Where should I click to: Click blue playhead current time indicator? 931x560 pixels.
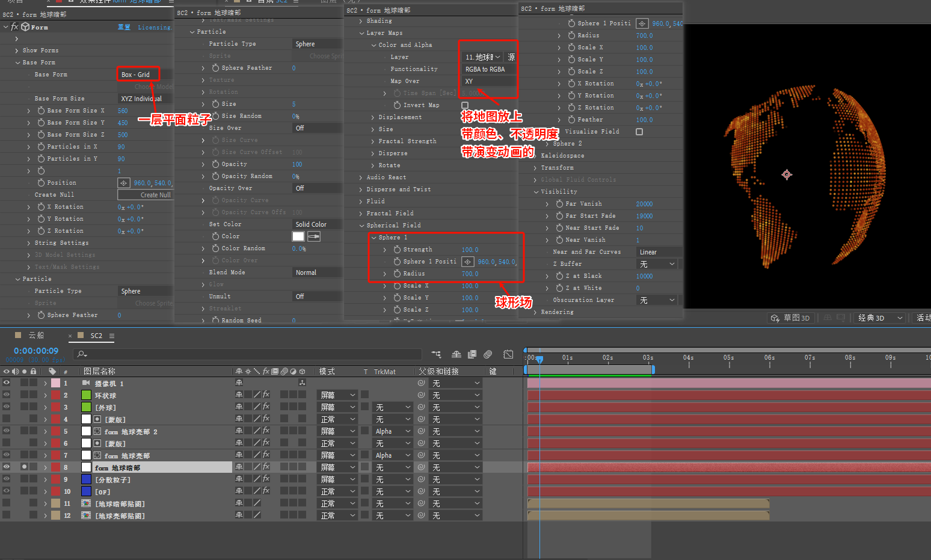pos(539,359)
